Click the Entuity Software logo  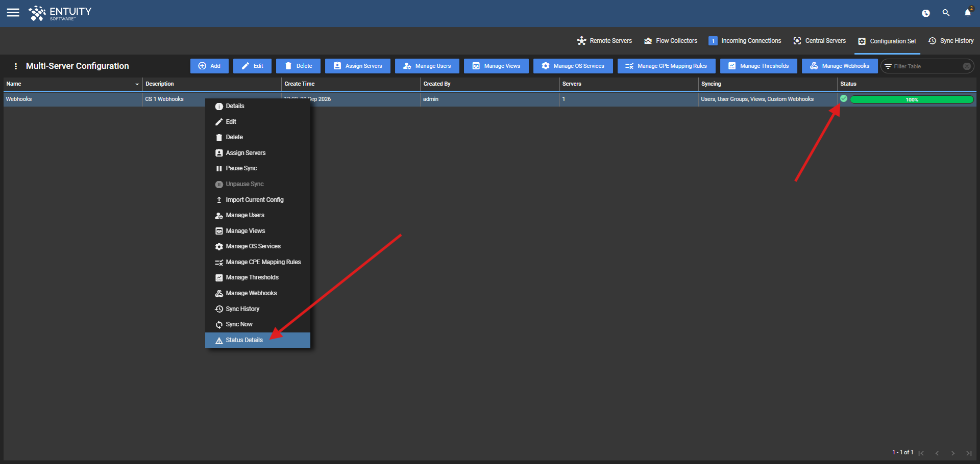pos(60,13)
